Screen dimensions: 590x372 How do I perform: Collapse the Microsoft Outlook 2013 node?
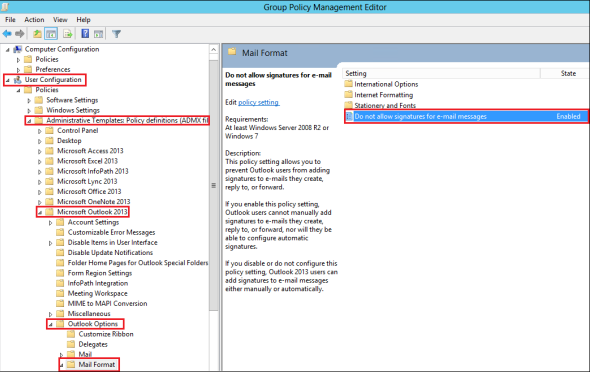coord(40,212)
